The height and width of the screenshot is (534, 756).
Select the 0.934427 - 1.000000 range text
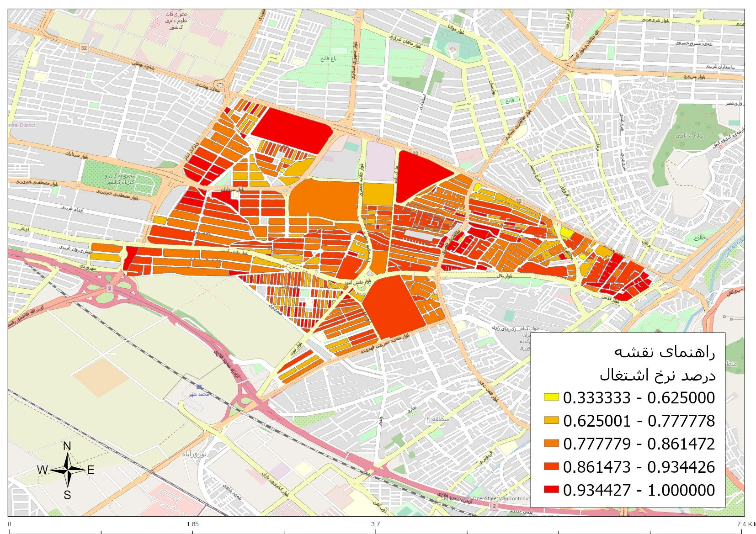[x=639, y=490]
